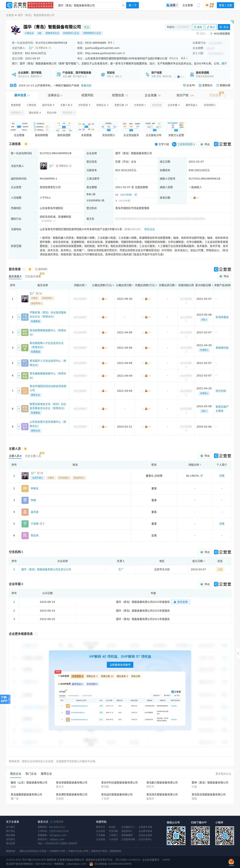Click the 关注 follow button
The image size is (240, 868).
pyautogui.click(x=224, y=27)
